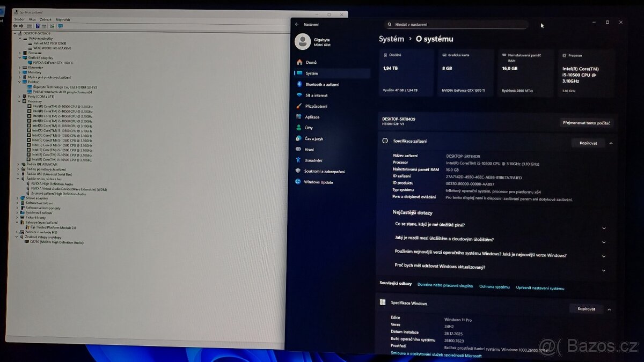Expand "Co se stane, když je mé úložiště plné?"
This screenshot has height=362, width=644.
click(604, 228)
